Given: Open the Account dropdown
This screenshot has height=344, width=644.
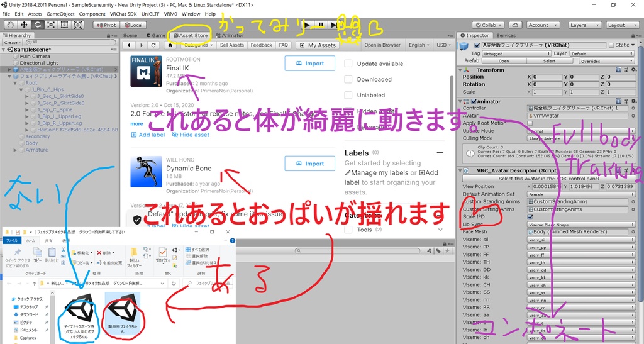Looking at the screenshot, I should pyautogui.click(x=542, y=25).
